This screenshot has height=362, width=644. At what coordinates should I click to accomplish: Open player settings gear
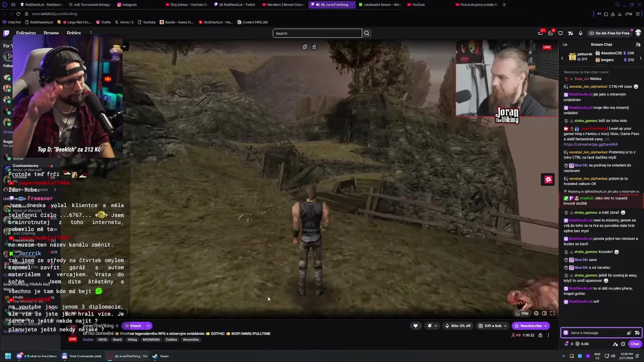point(536,313)
